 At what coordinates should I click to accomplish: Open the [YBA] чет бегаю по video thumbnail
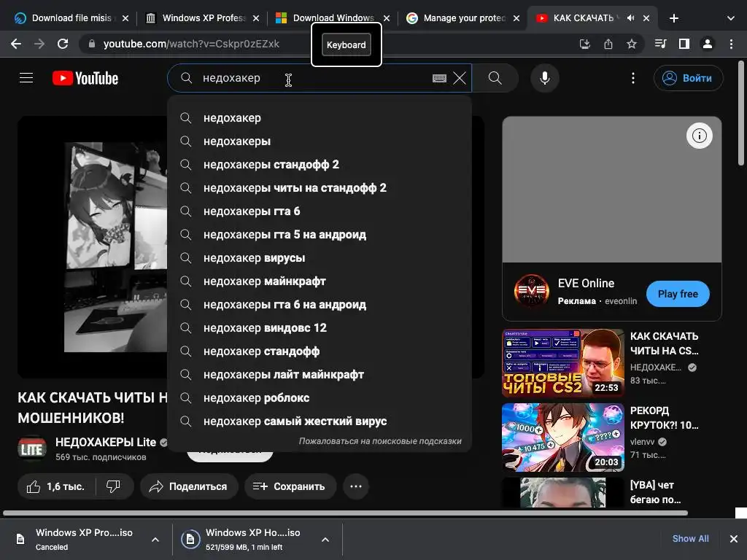tap(562, 492)
